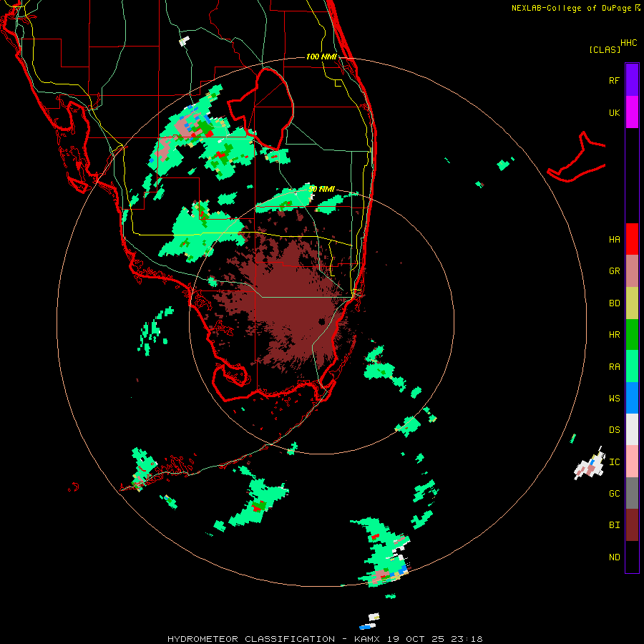Pick the HR dark green legend swatch
Screen dimensions: 644x644
(632, 335)
